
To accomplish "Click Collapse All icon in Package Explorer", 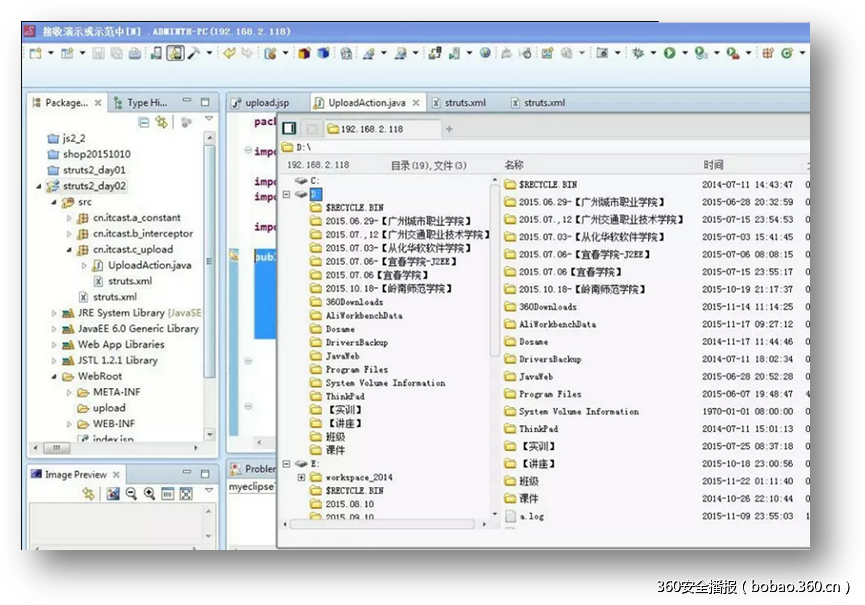I will point(145,122).
